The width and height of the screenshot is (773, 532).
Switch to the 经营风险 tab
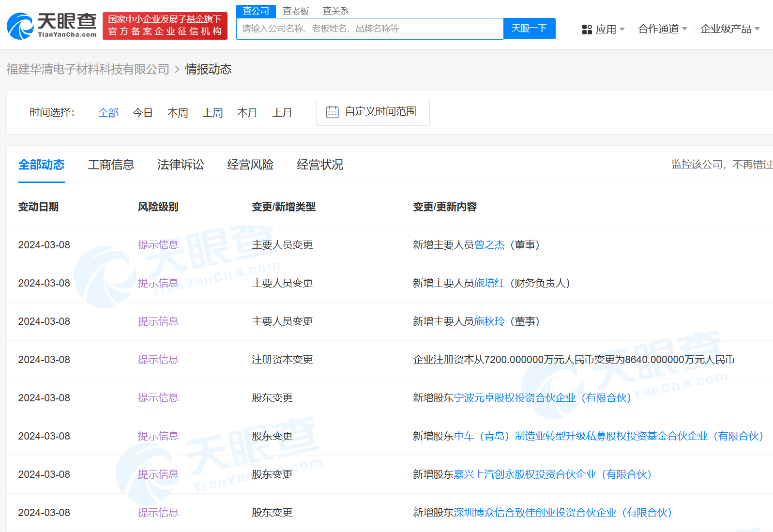pyautogui.click(x=250, y=165)
